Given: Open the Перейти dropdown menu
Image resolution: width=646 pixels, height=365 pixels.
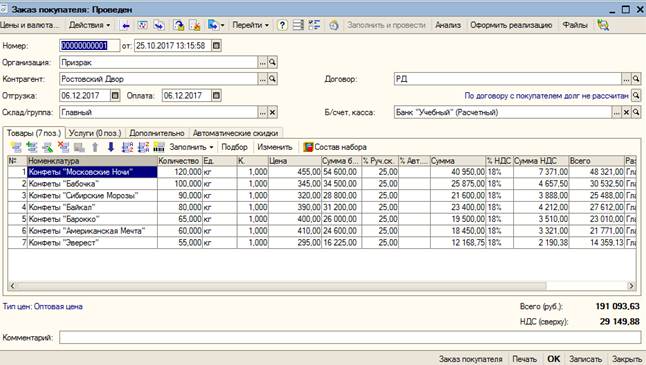Looking at the screenshot, I should tap(250, 25).
